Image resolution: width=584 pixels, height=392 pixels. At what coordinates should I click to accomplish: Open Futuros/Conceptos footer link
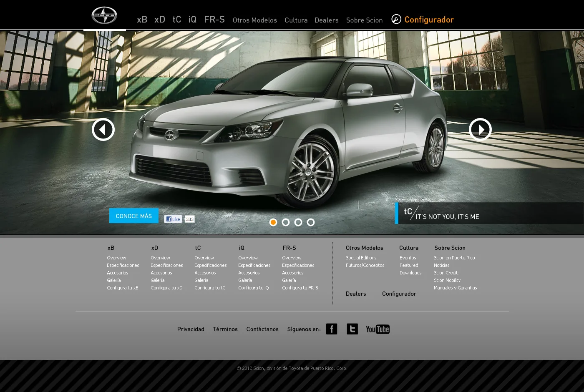tap(365, 265)
